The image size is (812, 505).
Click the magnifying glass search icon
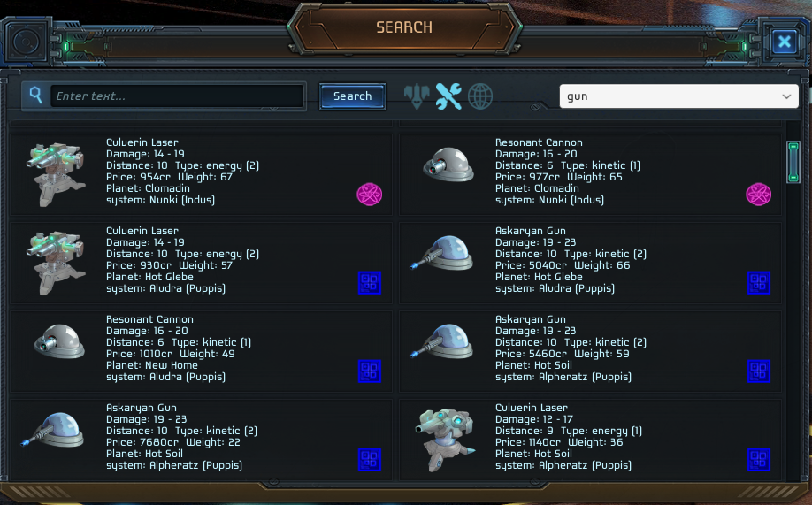point(35,95)
